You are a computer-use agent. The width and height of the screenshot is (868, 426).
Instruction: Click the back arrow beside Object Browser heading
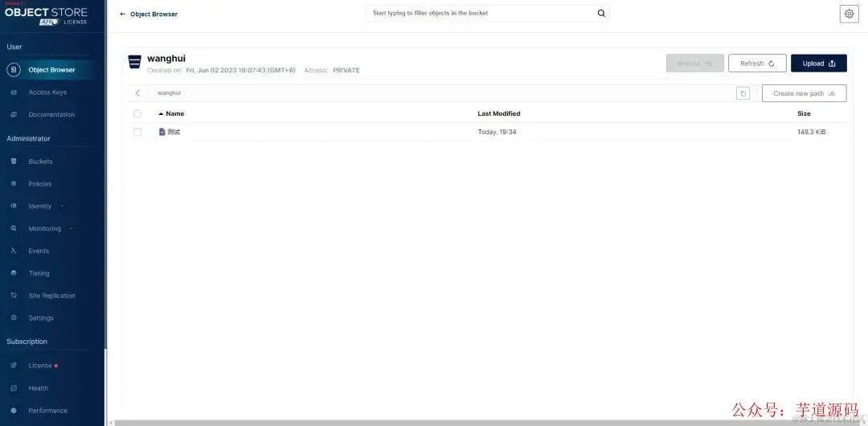123,14
